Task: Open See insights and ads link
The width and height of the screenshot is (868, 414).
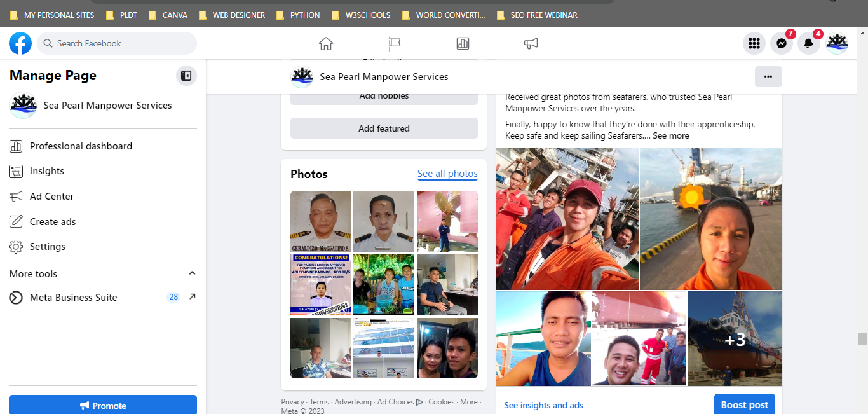Action: (x=543, y=405)
